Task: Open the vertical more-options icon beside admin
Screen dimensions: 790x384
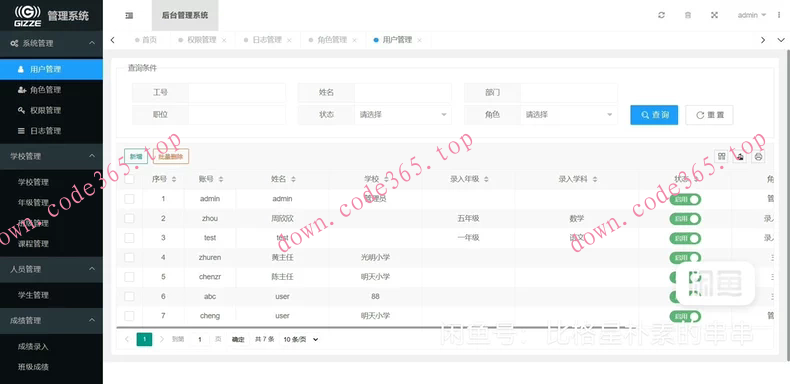Action: (778, 15)
